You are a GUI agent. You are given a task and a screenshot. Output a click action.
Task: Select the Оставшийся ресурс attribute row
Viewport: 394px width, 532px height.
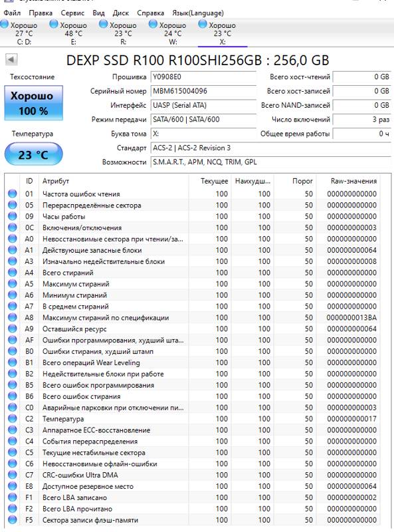pos(192,329)
